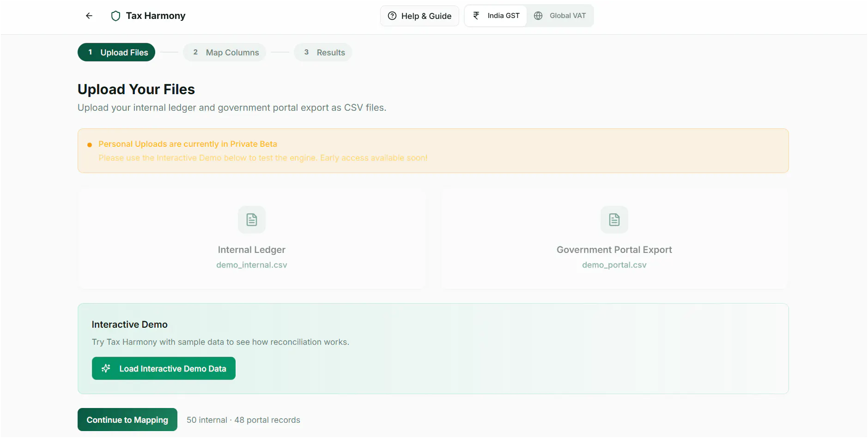Viewport: 868px width, 438px height.
Task: Click 'Please use the Interactive Demo below' text
Action: pyautogui.click(x=263, y=158)
